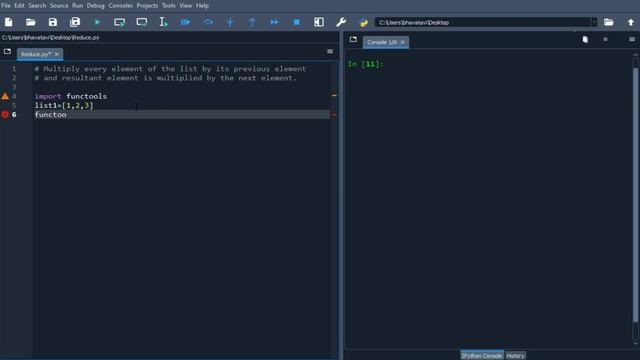The width and height of the screenshot is (640, 360).
Task: Click line 6 functoo text
Action: click(51, 115)
